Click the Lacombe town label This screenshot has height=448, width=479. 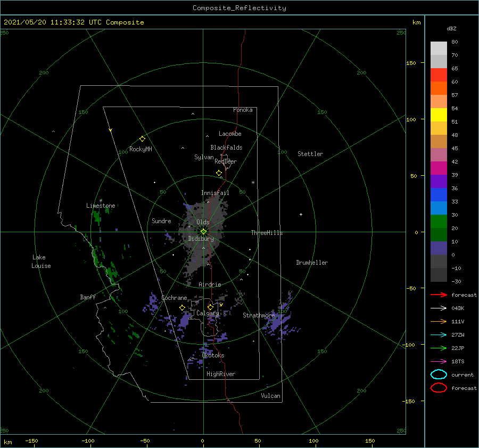coord(230,134)
